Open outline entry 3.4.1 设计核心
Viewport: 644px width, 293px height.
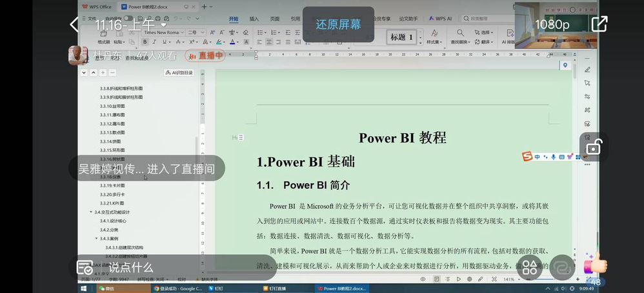pyautogui.click(x=113, y=221)
